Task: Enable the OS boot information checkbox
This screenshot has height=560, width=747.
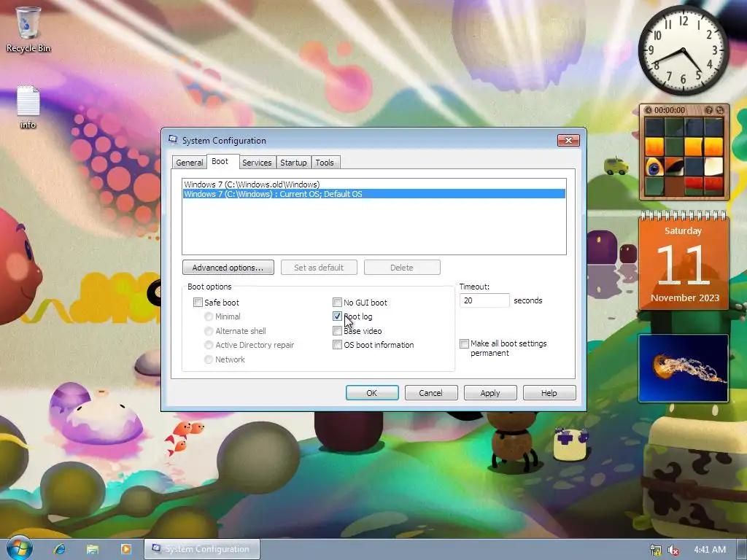Action: (x=337, y=345)
